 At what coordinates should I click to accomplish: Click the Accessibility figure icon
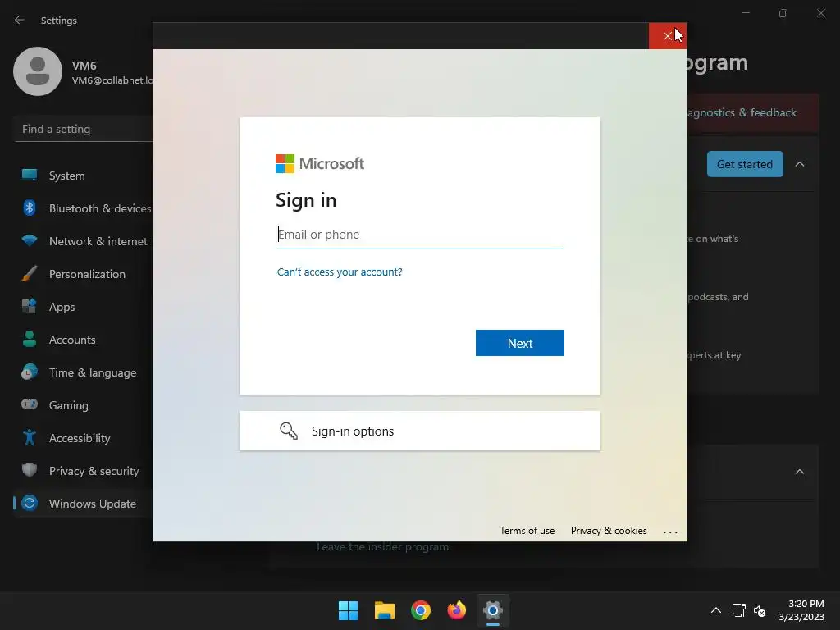30,437
